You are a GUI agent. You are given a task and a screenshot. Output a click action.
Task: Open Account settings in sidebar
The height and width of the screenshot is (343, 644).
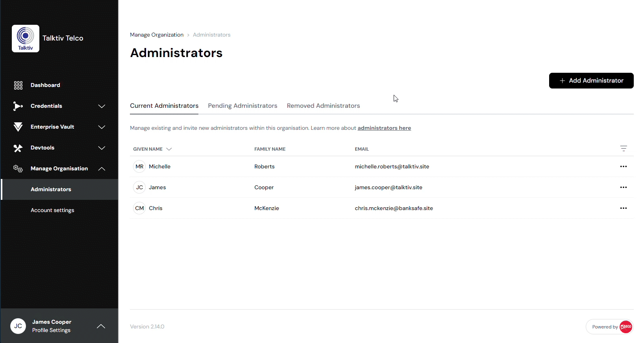tap(52, 210)
